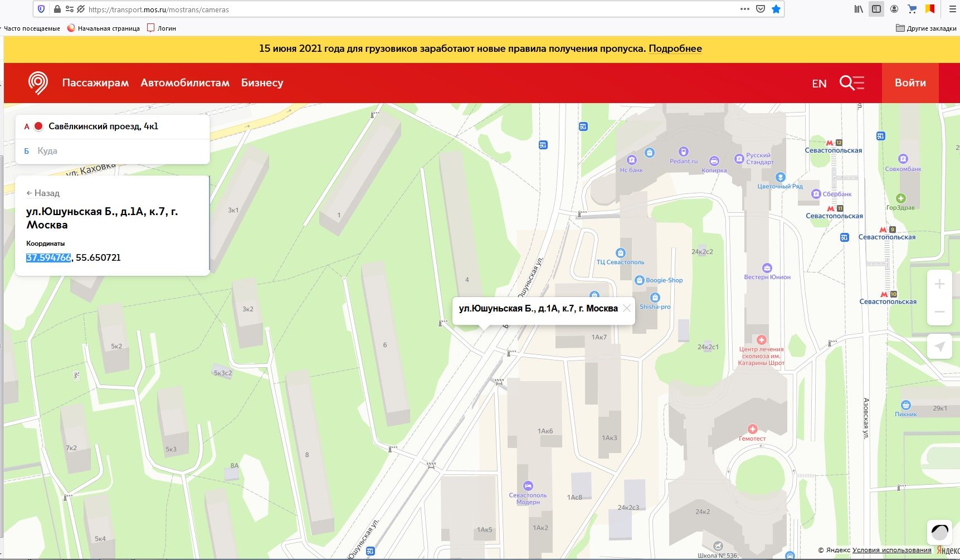Open the page actions three-dot menu
The height and width of the screenshot is (560, 960).
click(x=744, y=9)
